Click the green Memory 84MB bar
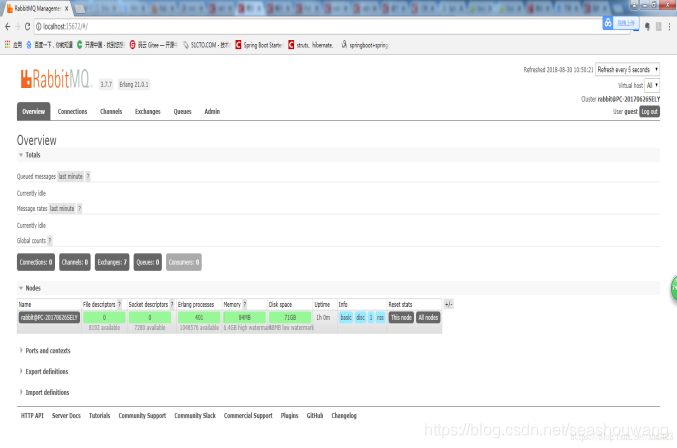The width and height of the screenshot is (677, 448). click(244, 317)
